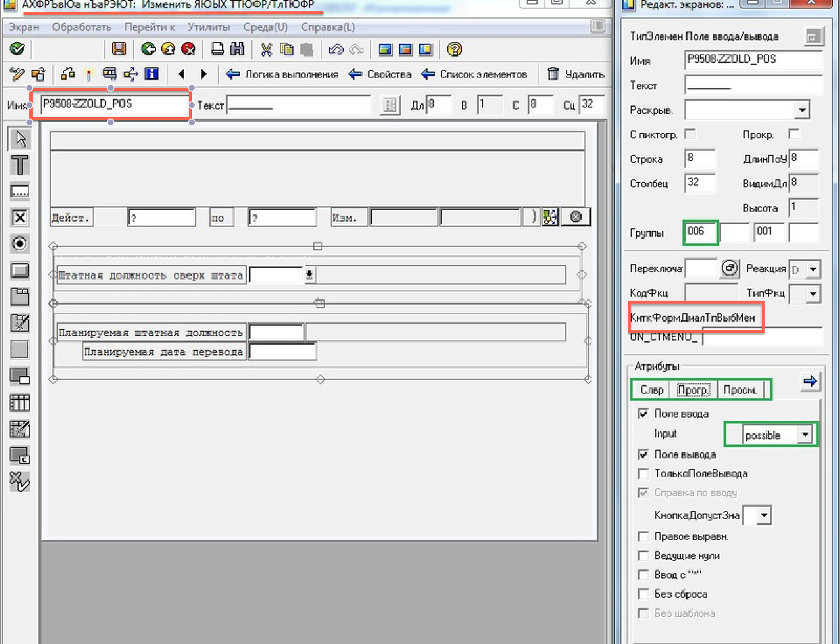Open the 'Утилиты' menu
The image size is (840, 644).
click(209, 27)
